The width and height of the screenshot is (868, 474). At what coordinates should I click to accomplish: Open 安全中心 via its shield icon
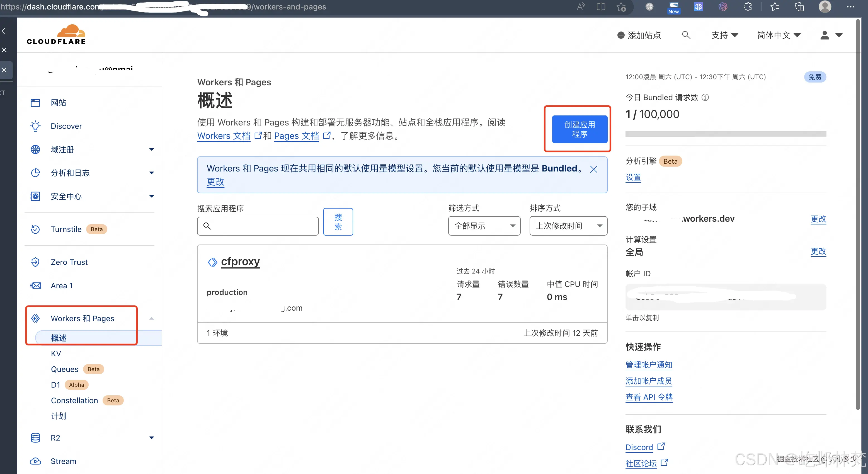pos(35,196)
